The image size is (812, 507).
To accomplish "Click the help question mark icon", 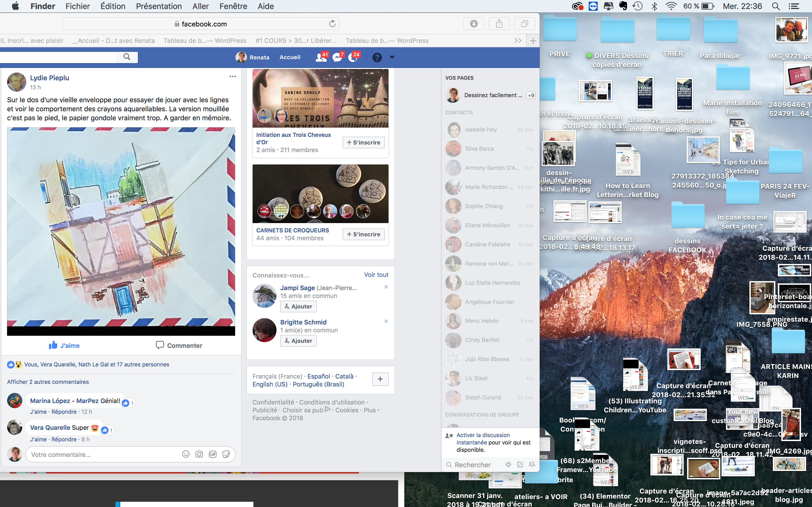I will point(377,57).
